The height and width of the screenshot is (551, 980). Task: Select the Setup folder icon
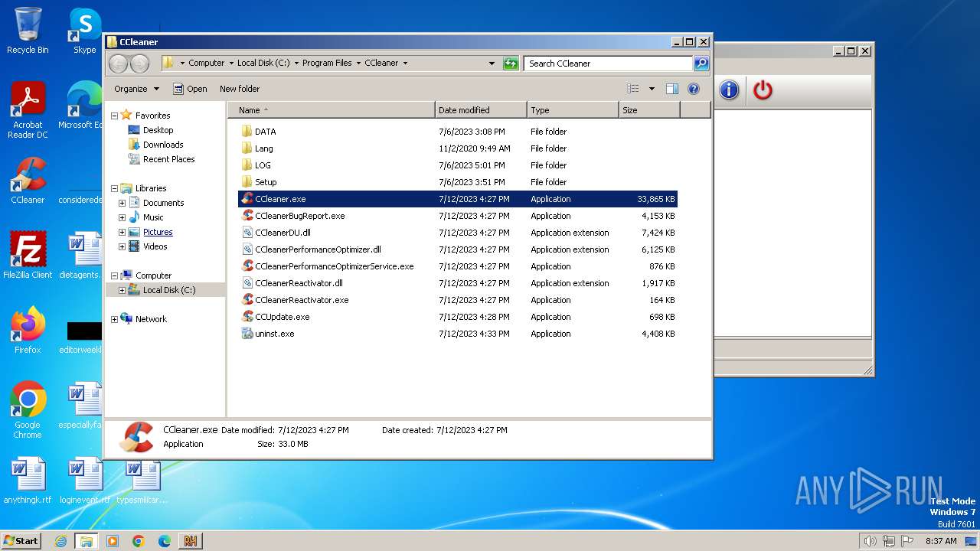247,182
